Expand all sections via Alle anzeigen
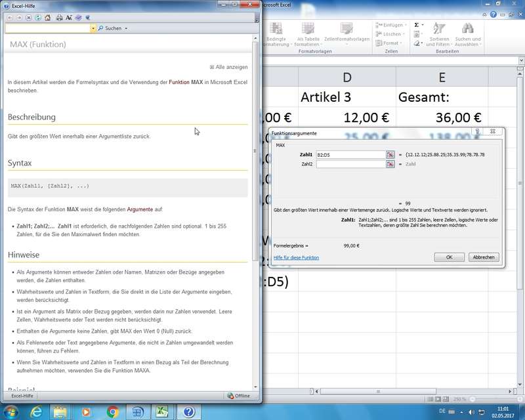The width and height of the screenshot is (525, 420). coord(229,67)
